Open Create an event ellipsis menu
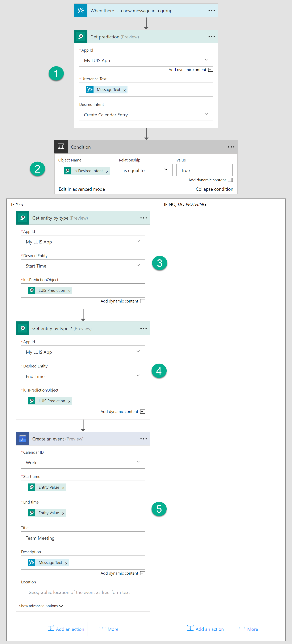 (x=143, y=439)
